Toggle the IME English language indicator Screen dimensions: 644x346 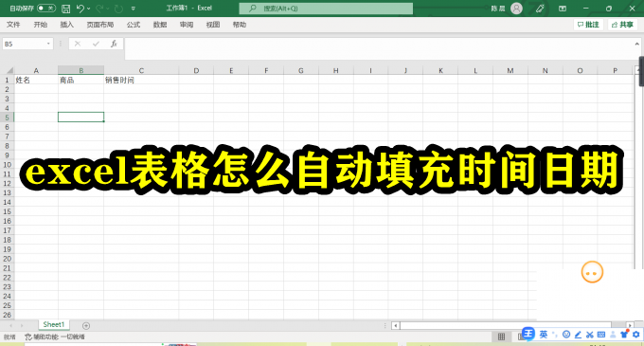point(544,335)
